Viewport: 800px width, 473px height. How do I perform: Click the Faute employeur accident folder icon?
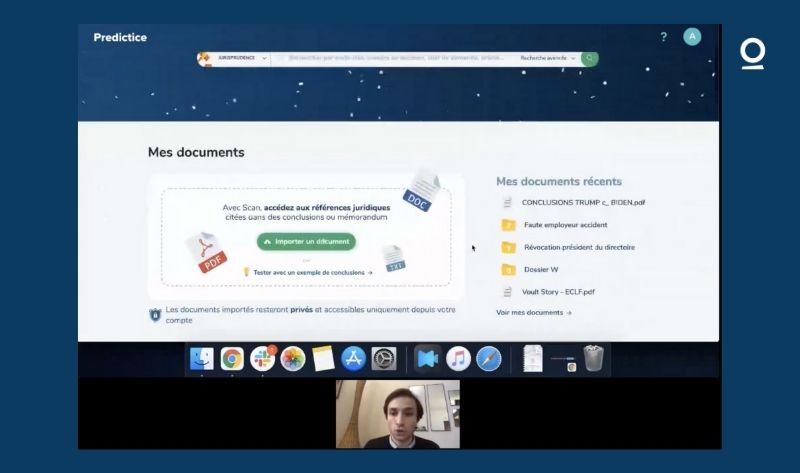pyautogui.click(x=508, y=225)
